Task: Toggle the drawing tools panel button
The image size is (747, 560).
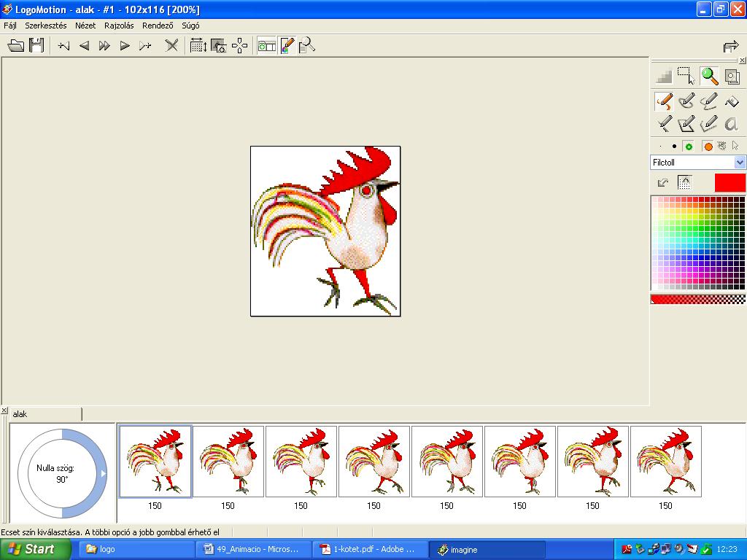Action: pyautogui.click(x=287, y=46)
